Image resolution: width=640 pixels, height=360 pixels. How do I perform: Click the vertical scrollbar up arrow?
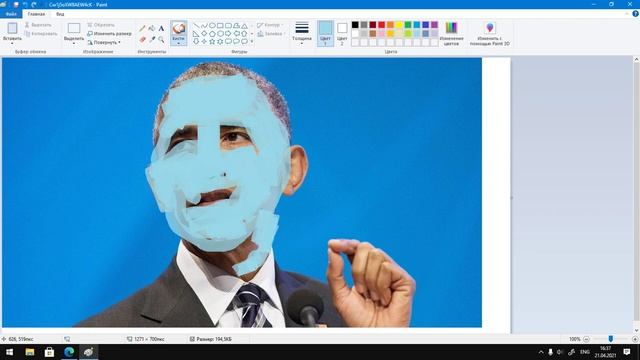pyautogui.click(x=636, y=60)
